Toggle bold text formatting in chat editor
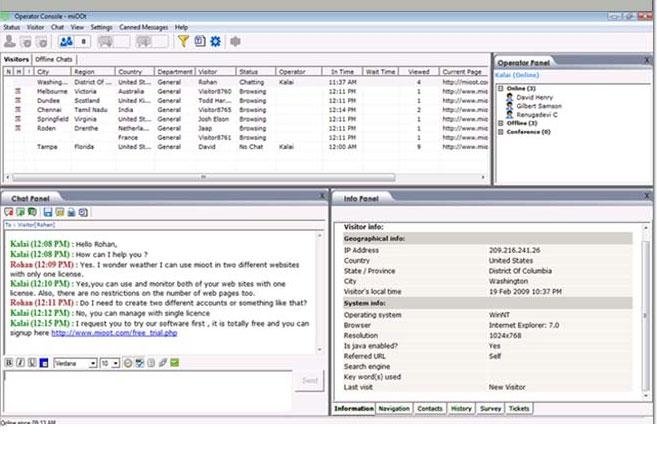The height and width of the screenshot is (473, 657). click(9, 362)
